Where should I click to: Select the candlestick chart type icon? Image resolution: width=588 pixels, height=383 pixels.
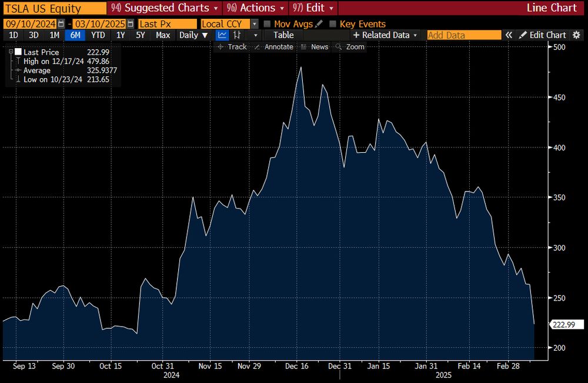click(x=237, y=35)
